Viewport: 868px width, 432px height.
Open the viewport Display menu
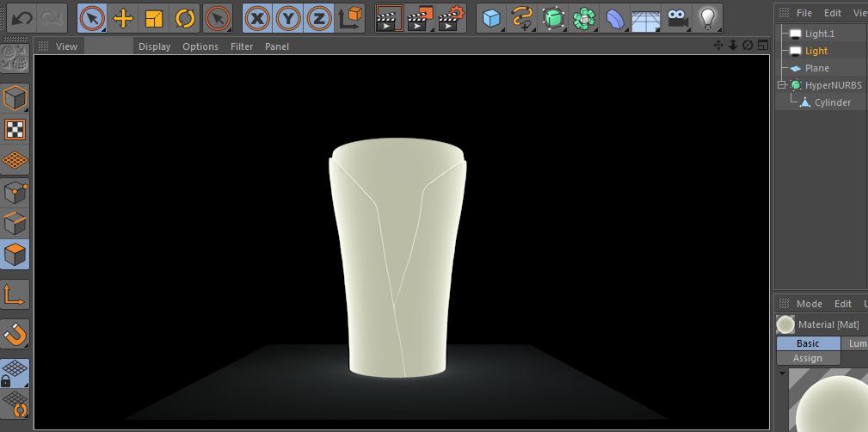(x=155, y=46)
